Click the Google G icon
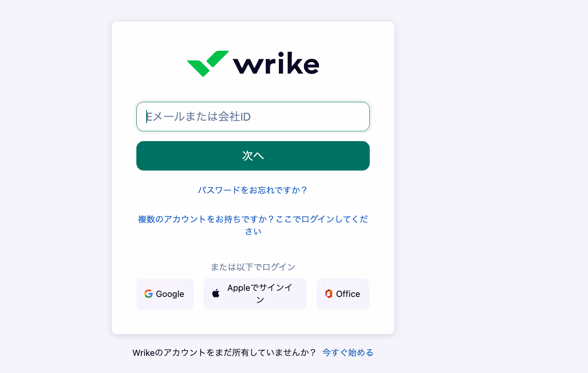The height and width of the screenshot is (373, 588). click(x=149, y=294)
